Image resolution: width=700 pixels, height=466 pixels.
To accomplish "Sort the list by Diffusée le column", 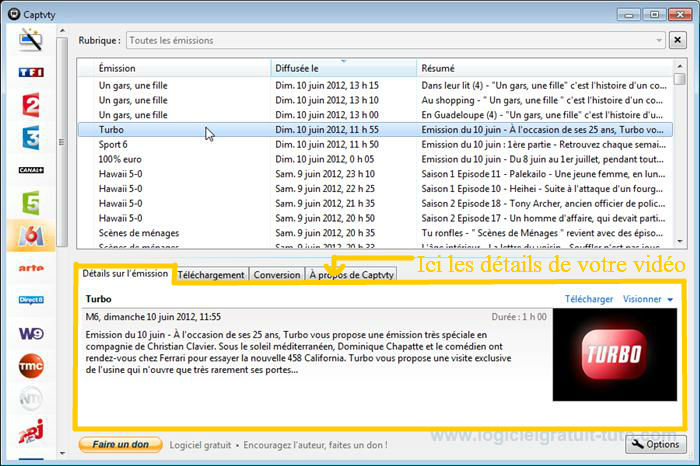I will click(x=343, y=68).
